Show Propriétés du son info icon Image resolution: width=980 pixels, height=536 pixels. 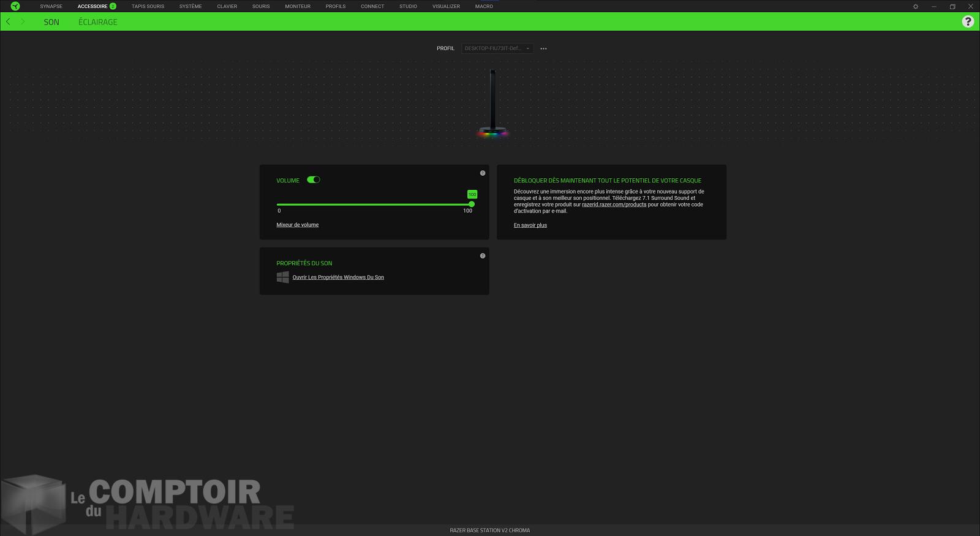[x=483, y=256]
